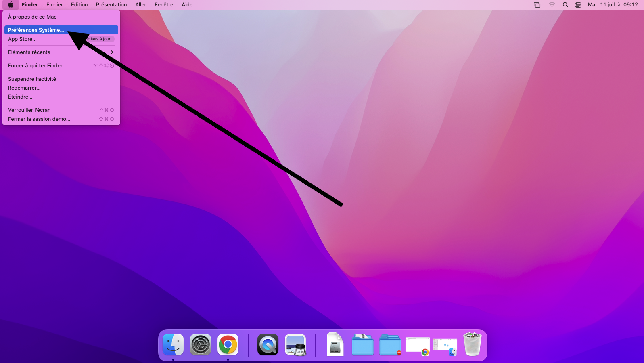Open the Trash in the Dock
The image size is (644, 363).
tap(473, 344)
